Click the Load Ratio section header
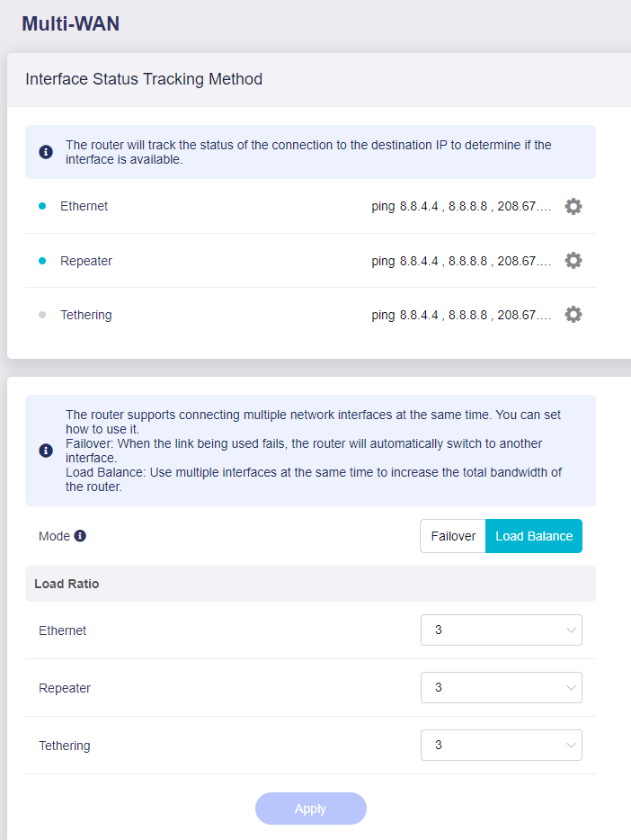This screenshot has height=840, width=631. pyautogui.click(x=67, y=583)
